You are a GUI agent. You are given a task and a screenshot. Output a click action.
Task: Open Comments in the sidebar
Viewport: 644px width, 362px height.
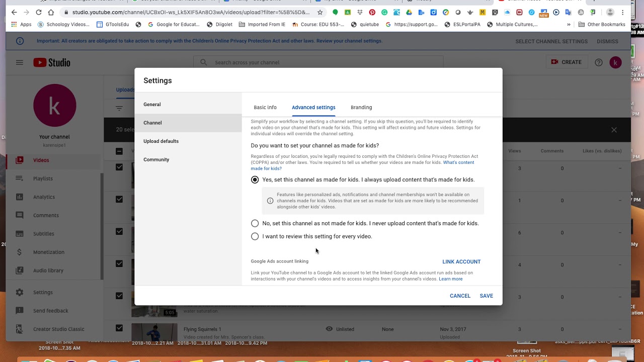click(46, 215)
